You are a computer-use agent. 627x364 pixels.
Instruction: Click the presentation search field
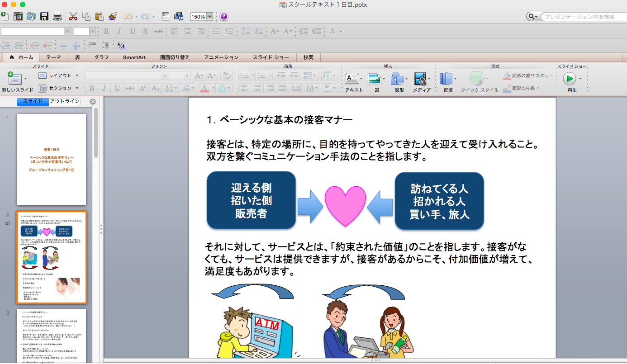tap(583, 17)
